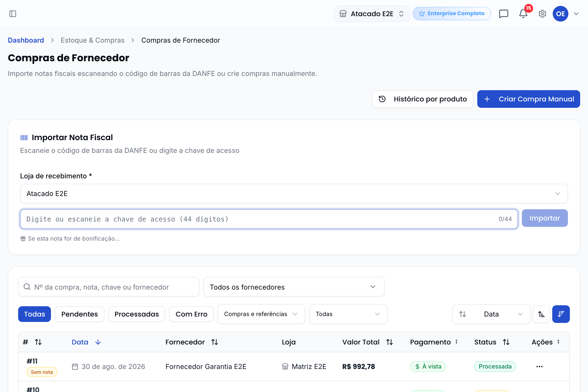
Task: Click the #11 purchase number
Action: [x=32, y=361]
